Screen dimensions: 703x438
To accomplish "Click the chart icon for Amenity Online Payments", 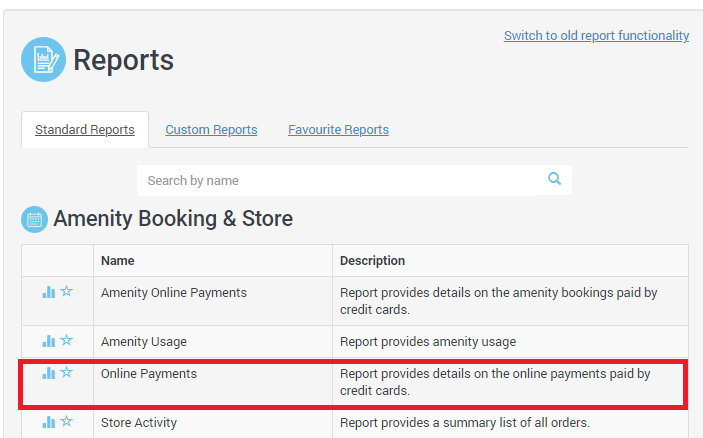I will click(48, 292).
